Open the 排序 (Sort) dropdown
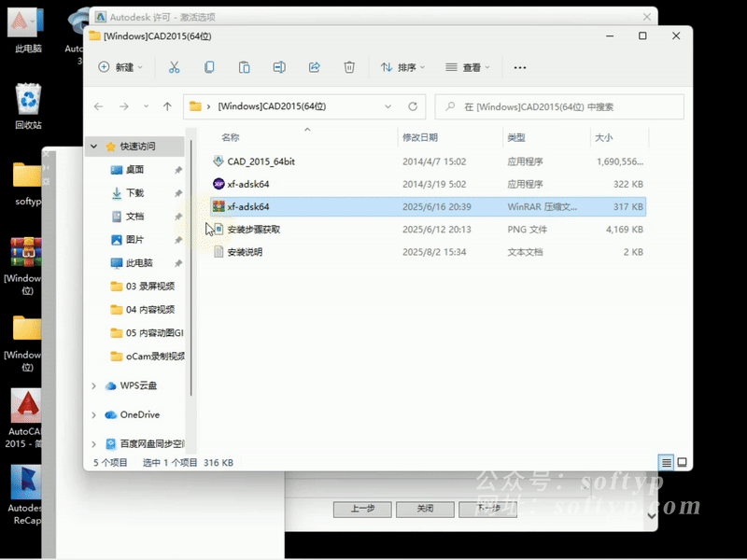 [402, 67]
